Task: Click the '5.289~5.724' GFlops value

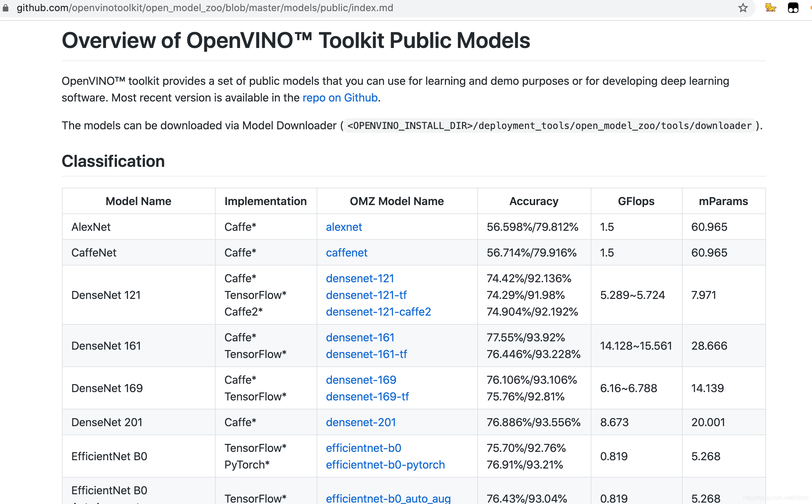Action: point(632,295)
